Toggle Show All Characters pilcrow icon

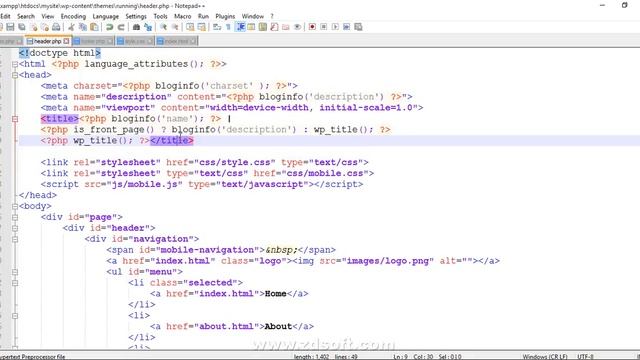point(229,27)
